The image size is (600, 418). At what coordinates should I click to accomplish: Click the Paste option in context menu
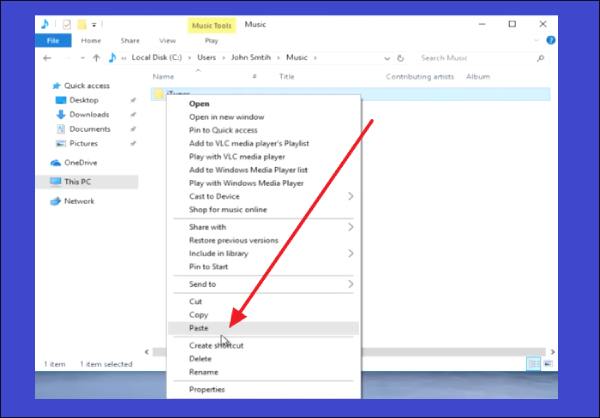pos(200,328)
